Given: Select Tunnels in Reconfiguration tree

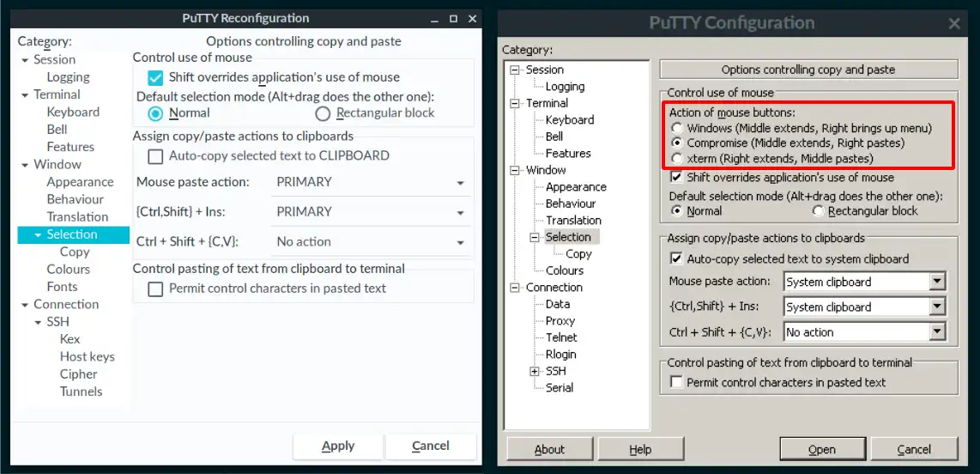Looking at the screenshot, I should point(82,392).
